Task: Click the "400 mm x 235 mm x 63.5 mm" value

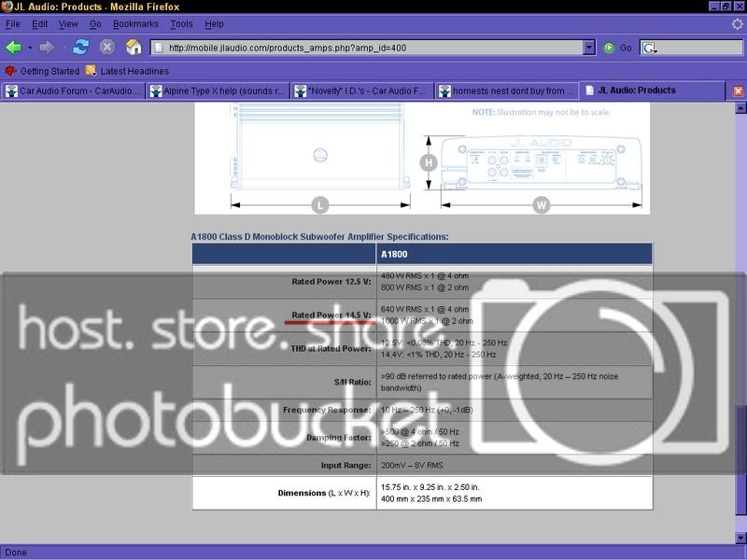Action: [x=431, y=499]
